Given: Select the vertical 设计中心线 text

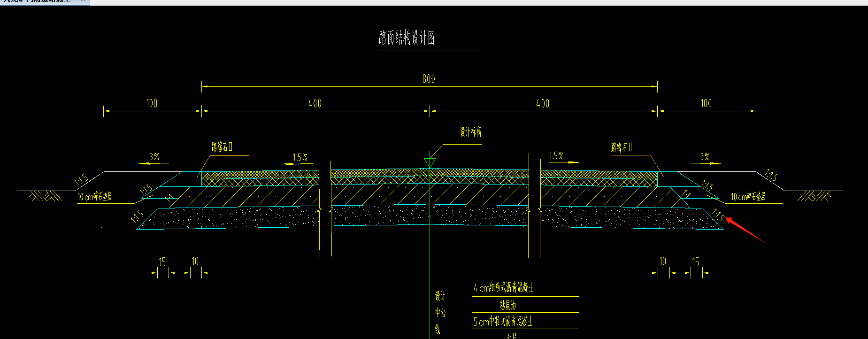Looking at the screenshot, I should (x=440, y=313).
